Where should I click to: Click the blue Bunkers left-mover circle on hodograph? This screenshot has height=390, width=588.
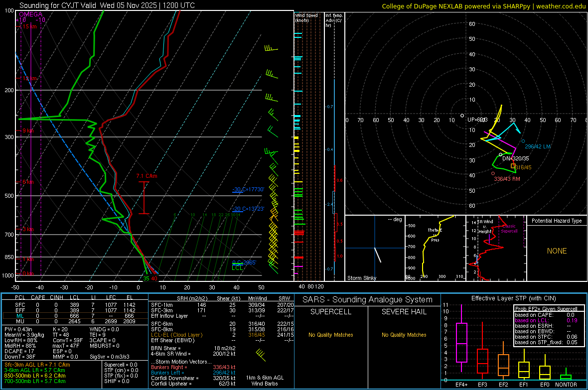click(x=523, y=141)
